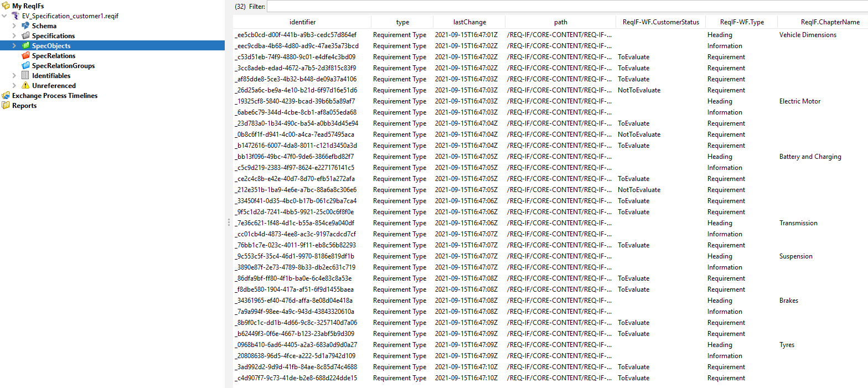Collapse the EV_Specification_customer1.reqif tree node
The width and height of the screenshot is (868, 388).
5,16
